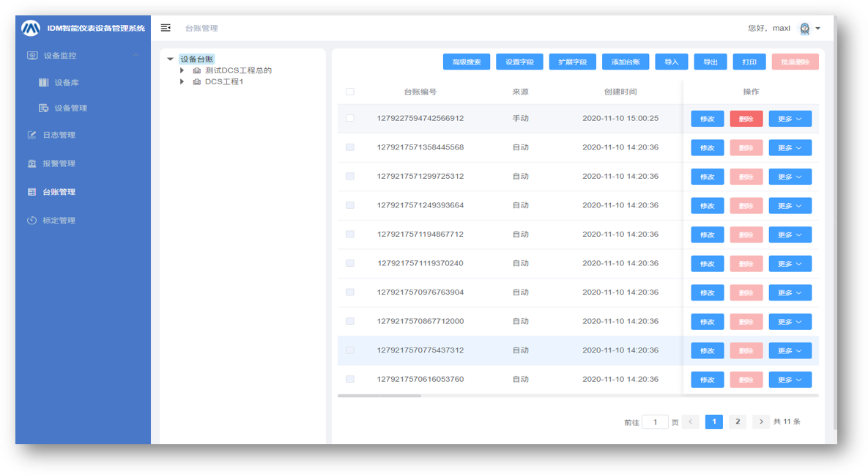This screenshot has height=475, width=868.
Task: Click the 设备管理 icon in sidebar
Action: tap(44, 108)
